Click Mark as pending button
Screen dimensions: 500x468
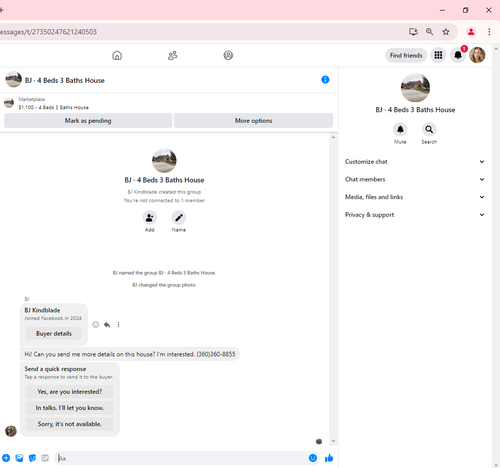pyautogui.click(x=88, y=121)
